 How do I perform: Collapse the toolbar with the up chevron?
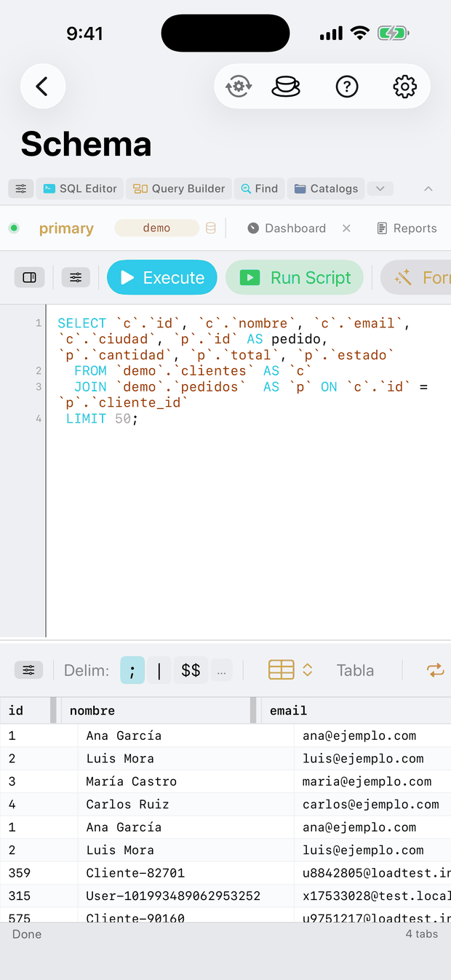pyautogui.click(x=428, y=188)
